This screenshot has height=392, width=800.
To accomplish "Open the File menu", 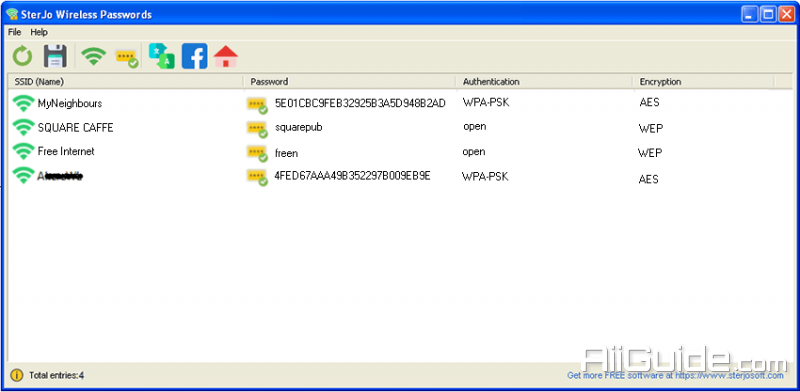I will (x=14, y=32).
